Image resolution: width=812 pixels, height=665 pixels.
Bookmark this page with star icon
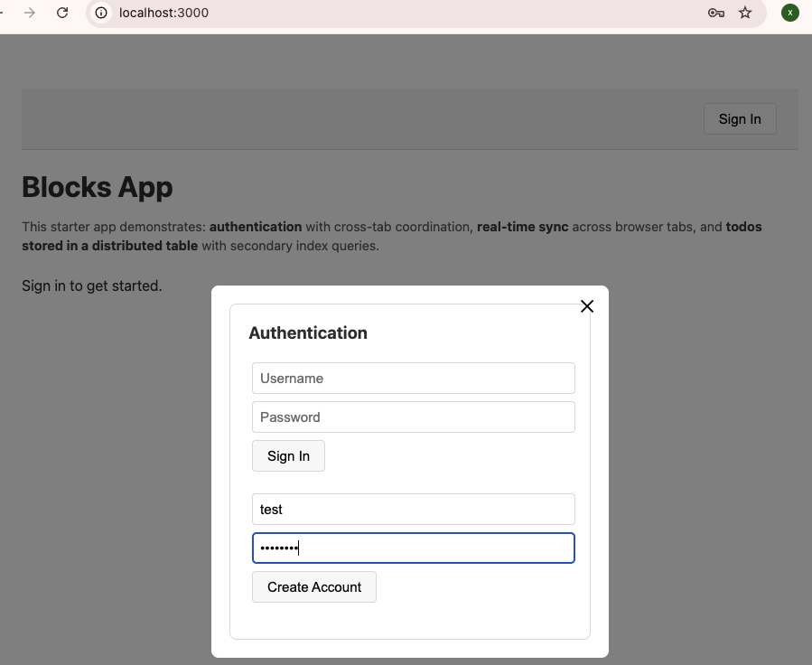tap(744, 13)
